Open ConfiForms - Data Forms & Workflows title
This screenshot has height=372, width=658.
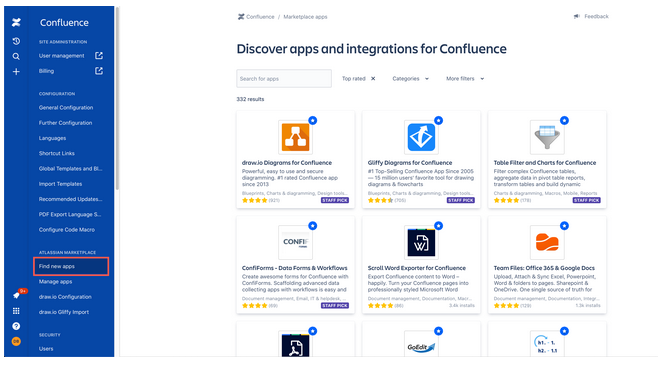pyautogui.click(x=295, y=268)
